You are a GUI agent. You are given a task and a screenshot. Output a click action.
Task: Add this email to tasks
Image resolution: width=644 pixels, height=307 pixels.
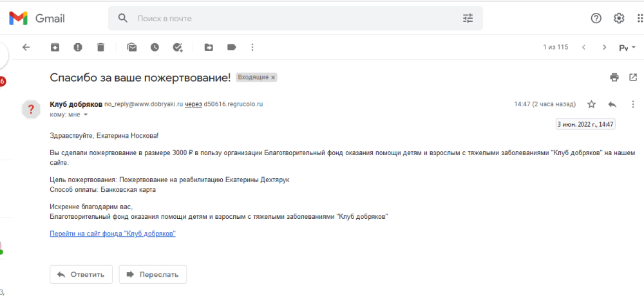coord(178,47)
